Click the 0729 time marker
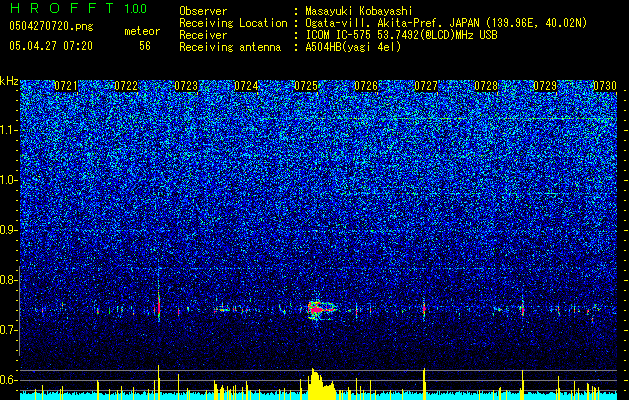 click(545, 86)
